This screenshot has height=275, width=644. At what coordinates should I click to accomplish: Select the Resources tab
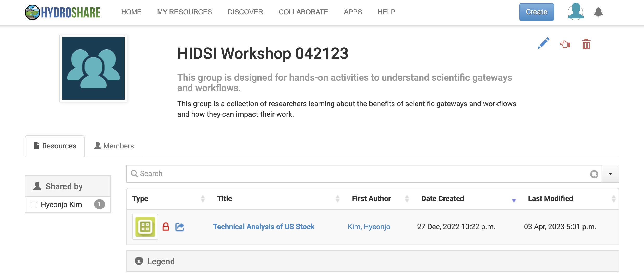(x=55, y=146)
